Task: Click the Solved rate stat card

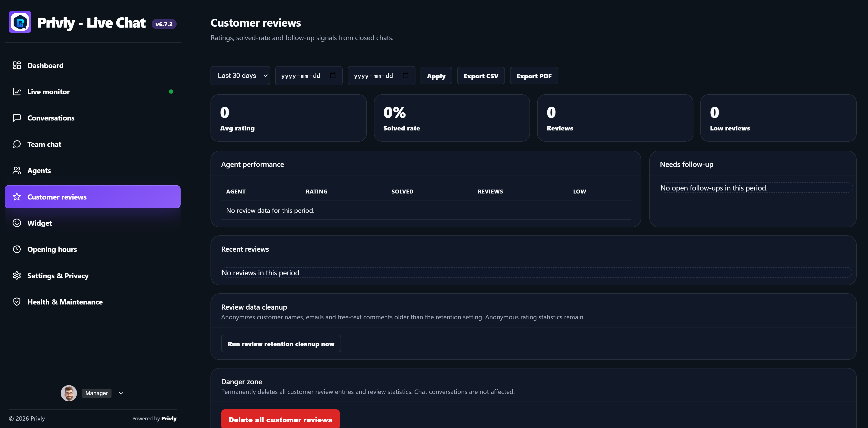Action: (452, 118)
